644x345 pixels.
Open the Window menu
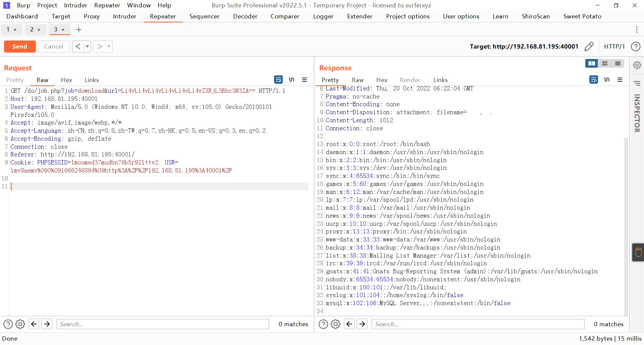tap(139, 5)
